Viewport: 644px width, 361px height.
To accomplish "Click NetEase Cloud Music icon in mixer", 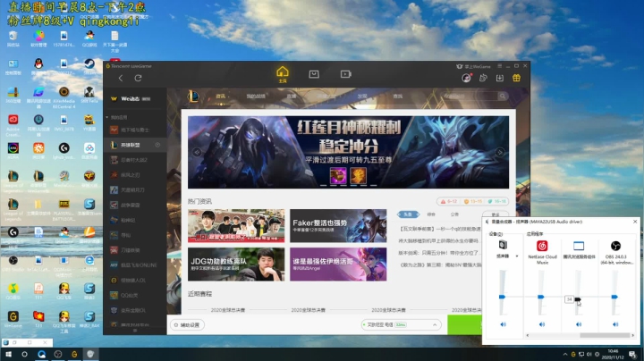I will pyautogui.click(x=542, y=246).
